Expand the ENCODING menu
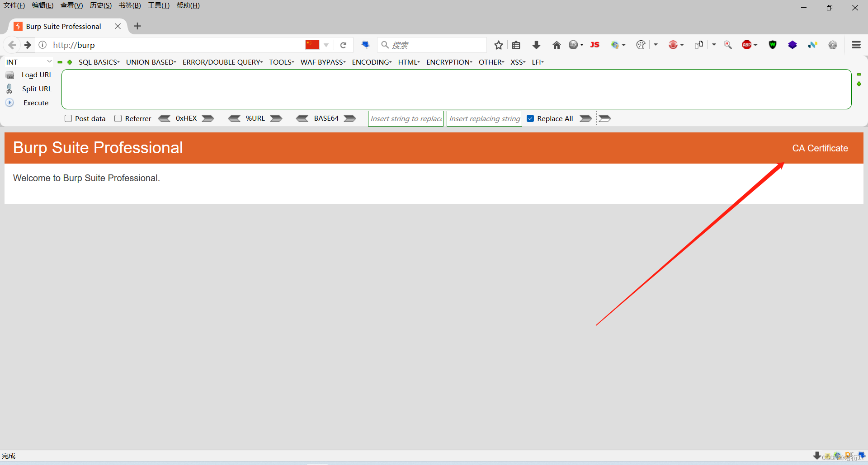 click(x=372, y=62)
